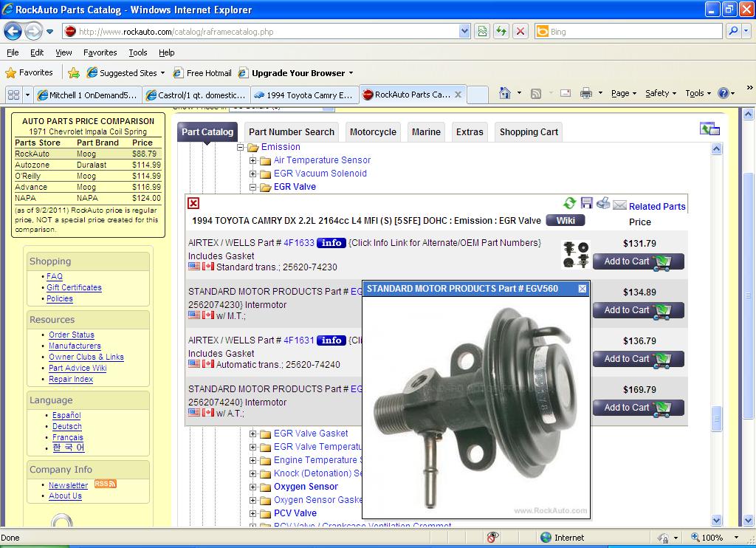Open the Favorites menu in menu bar

(x=100, y=52)
